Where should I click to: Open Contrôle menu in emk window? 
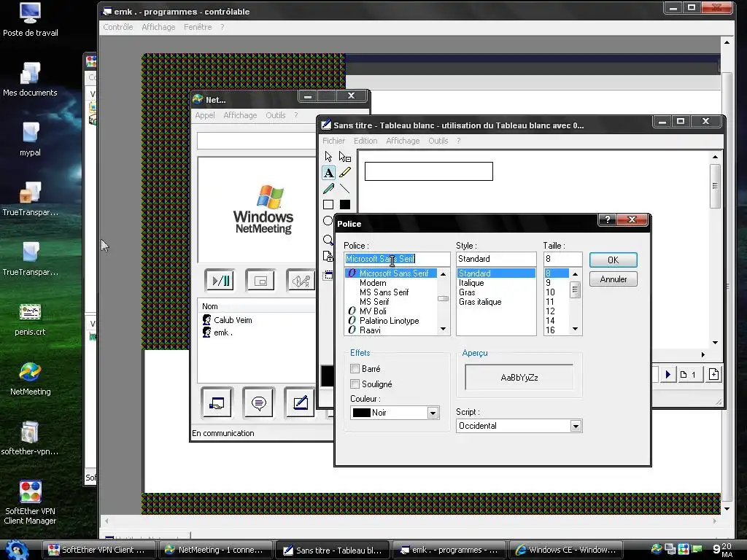[x=118, y=27]
